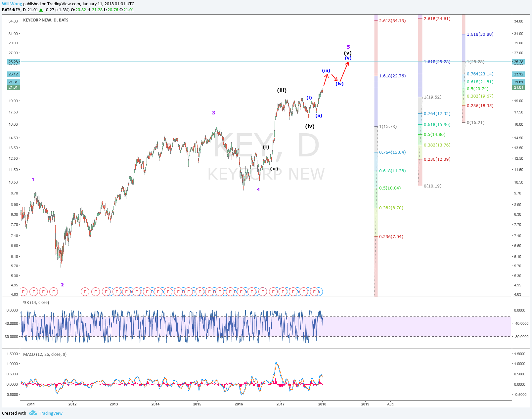532x419 pixels.
Task: Click the 1(25.28) Fibonacci label
Action: [x=475, y=62]
